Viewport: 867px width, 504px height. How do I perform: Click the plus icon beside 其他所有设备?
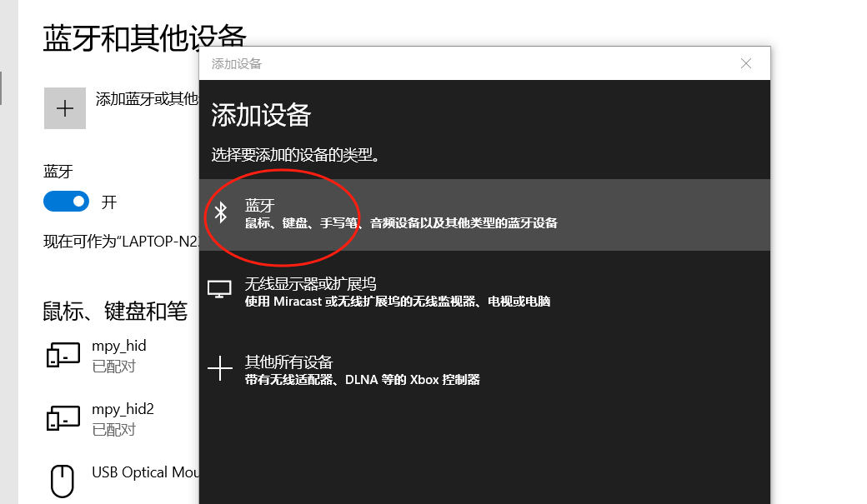point(220,369)
